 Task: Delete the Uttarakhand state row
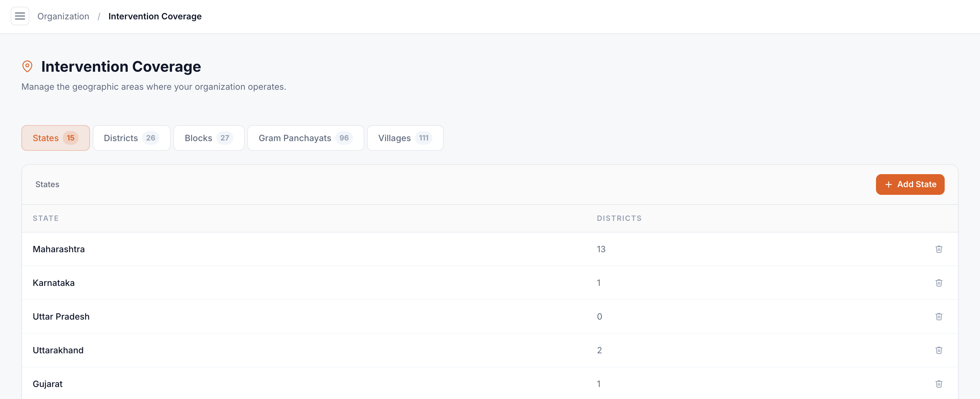pyautogui.click(x=939, y=350)
